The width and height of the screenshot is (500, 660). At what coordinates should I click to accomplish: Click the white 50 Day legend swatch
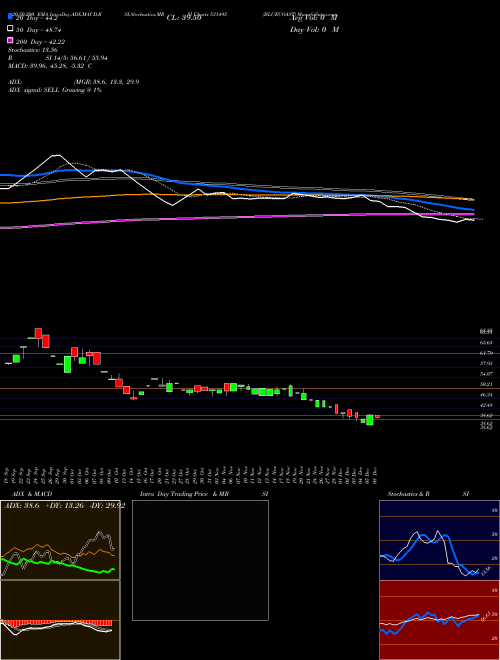coord(10,29)
